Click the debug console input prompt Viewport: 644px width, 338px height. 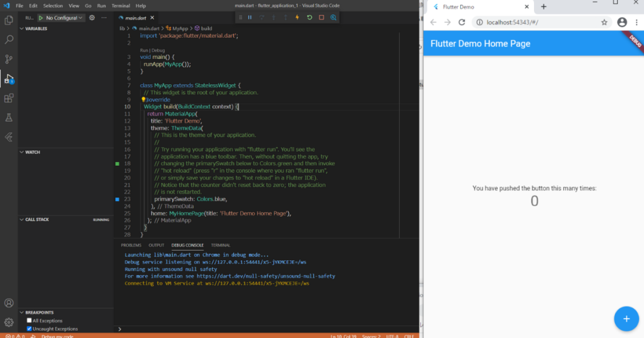(267, 329)
